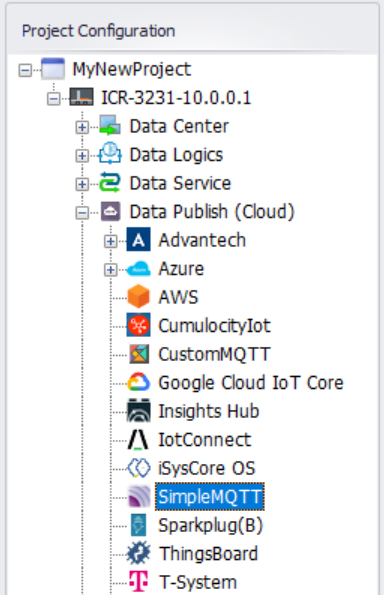Screen dimensions: 384x595
Task: Select the Data Publish (Cloud) label
Action: click(x=212, y=212)
